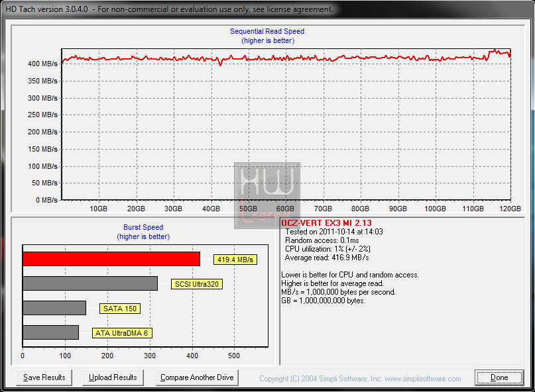This screenshot has height=392, width=535.
Task: Click the CPU utilization: 1% line
Action: pyautogui.click(x=327, y=249)
